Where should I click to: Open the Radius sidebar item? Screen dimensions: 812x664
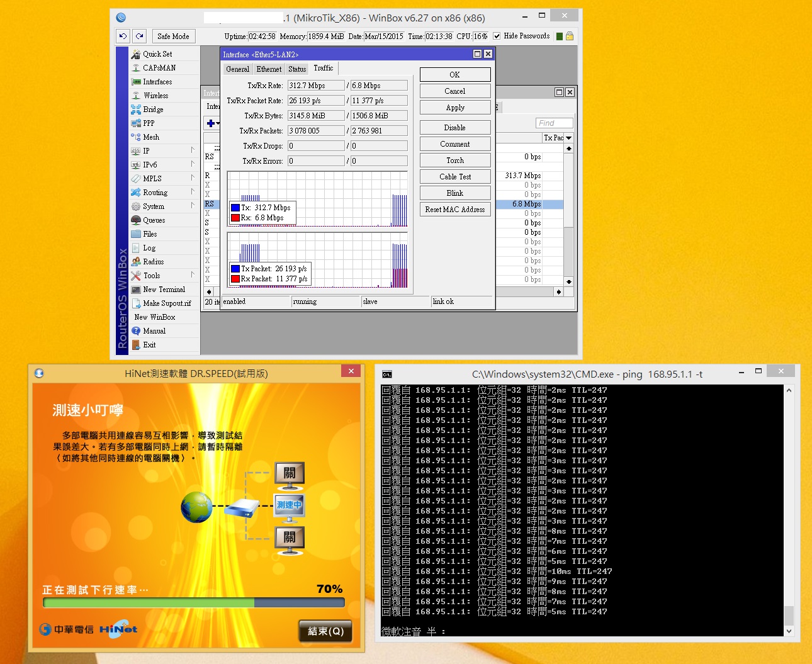164,262
